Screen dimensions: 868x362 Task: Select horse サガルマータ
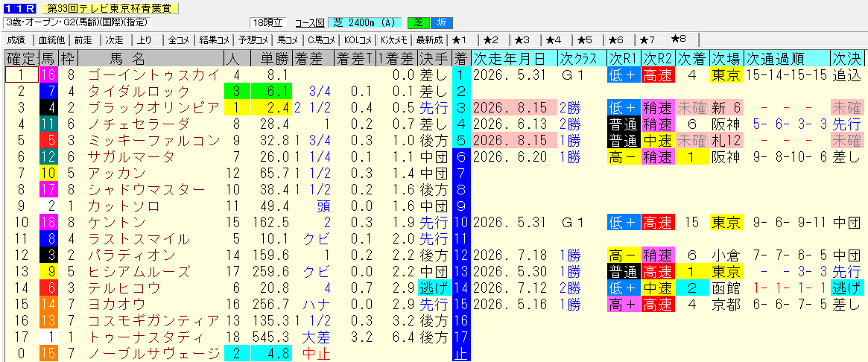click(131, 156)
